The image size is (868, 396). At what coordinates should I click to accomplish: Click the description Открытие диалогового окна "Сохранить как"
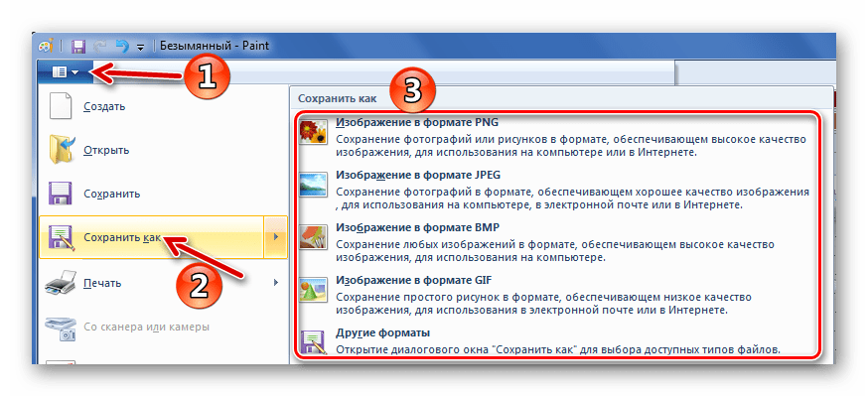coord(558,349)
